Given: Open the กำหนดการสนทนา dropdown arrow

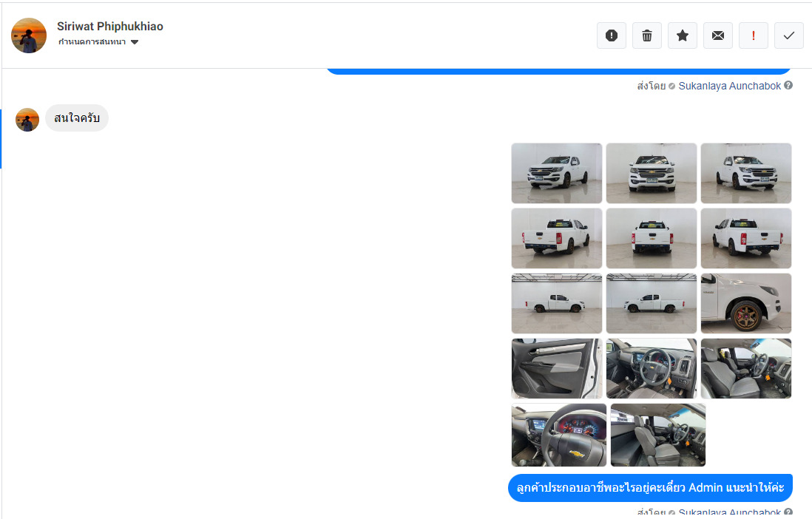Looking at the screenshot, I should 135,42.
